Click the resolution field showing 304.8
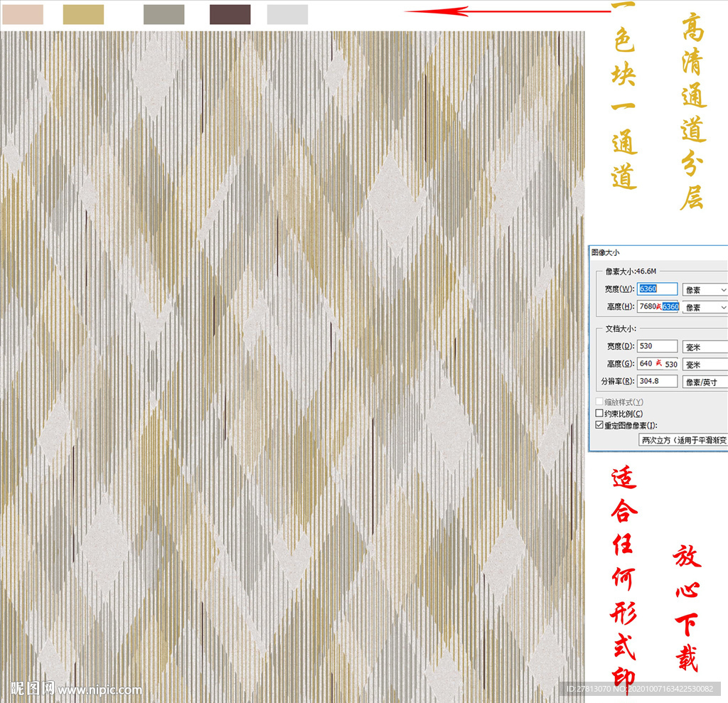This screenshot has width=728, height=703. [658, 381]
